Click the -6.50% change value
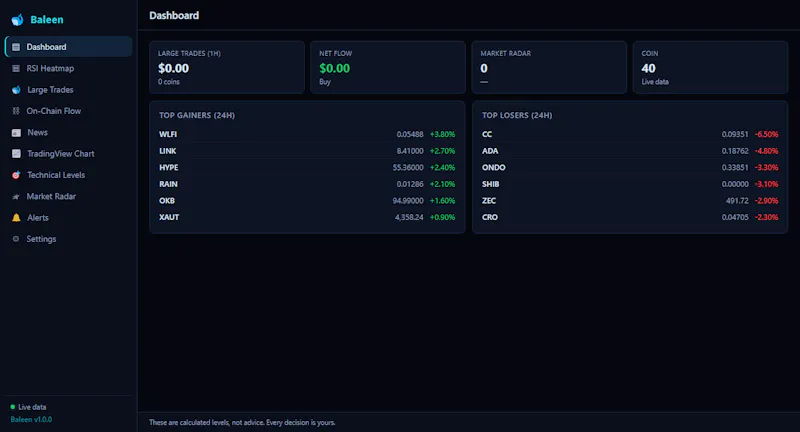 tap(766, 134)
